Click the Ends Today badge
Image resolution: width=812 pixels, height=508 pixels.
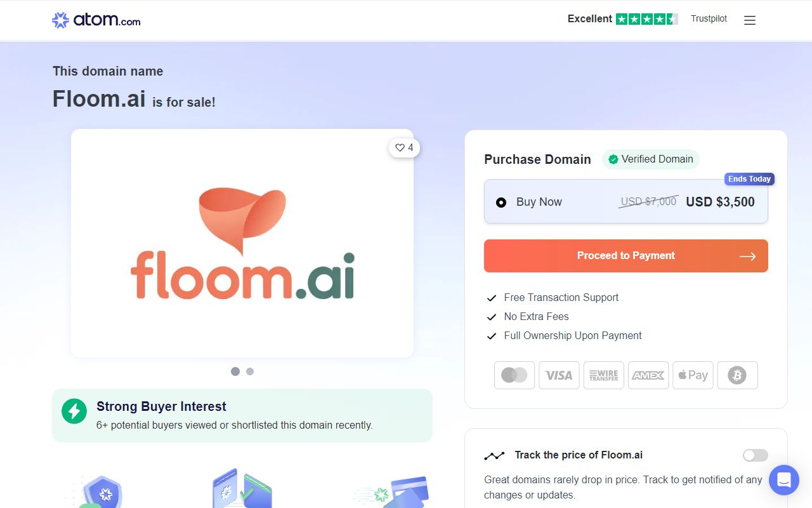point(749,178)
